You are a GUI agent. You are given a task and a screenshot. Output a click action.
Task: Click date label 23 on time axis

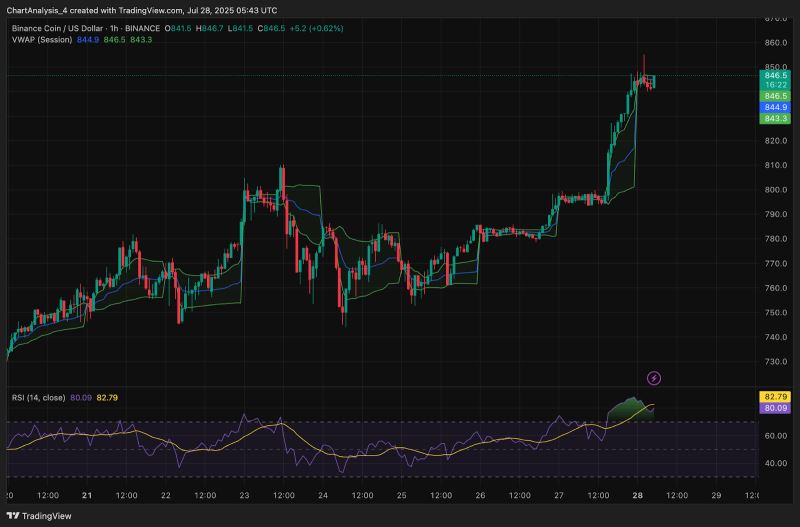(243, 495)
